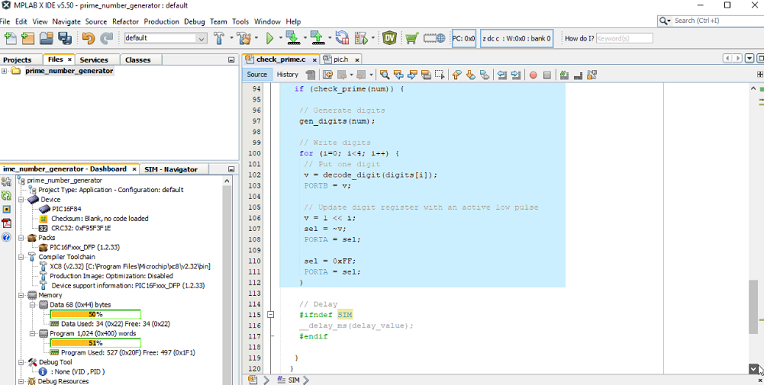
Task: Open dropdown arrow next to Debug Project icon
Action: [x=373, y=38]
